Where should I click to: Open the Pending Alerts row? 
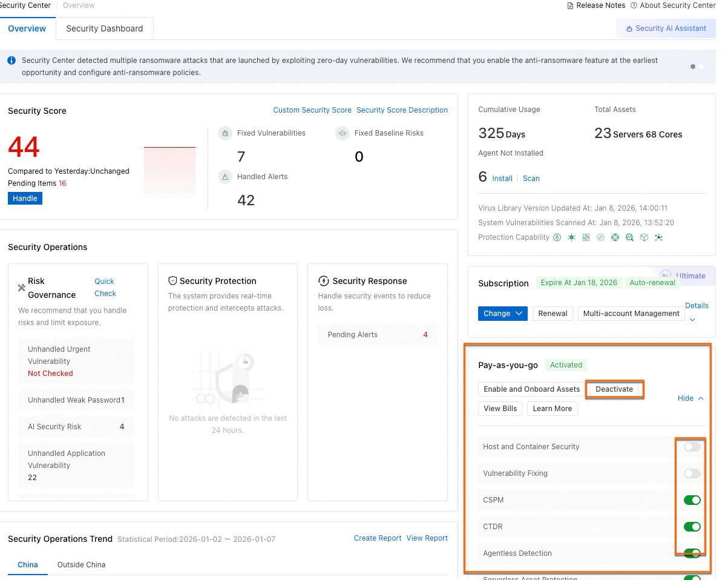pos(377,335)
